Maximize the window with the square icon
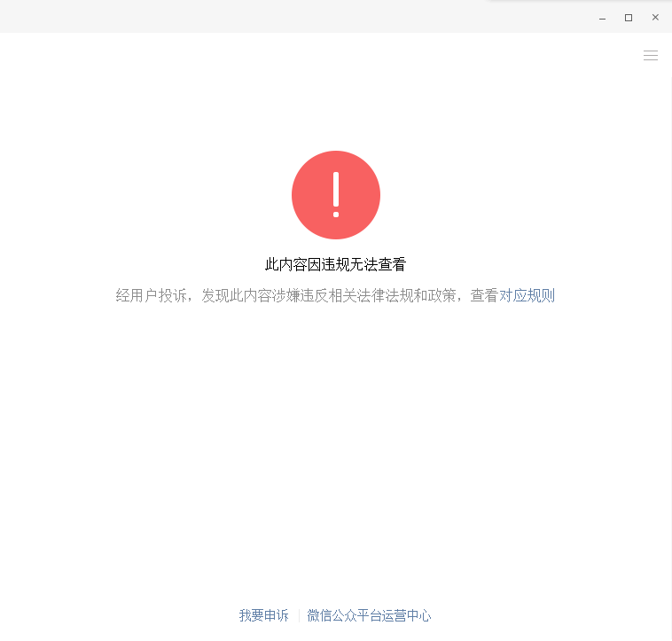This screenshot has width=672, height=641. click(x=629, y=17)
